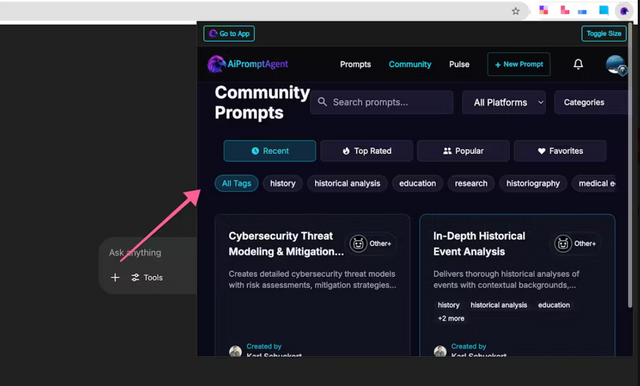Open the notifications bell

[578, 64]
